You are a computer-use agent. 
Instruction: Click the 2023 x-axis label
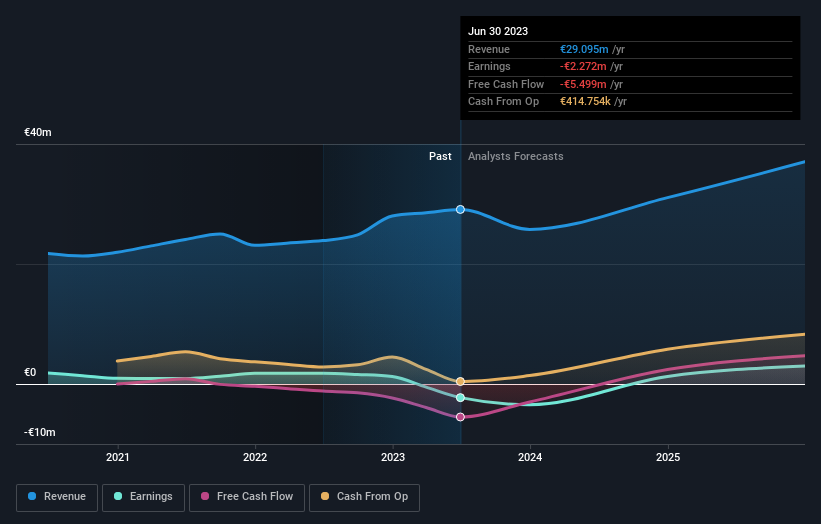pos(393,458)
